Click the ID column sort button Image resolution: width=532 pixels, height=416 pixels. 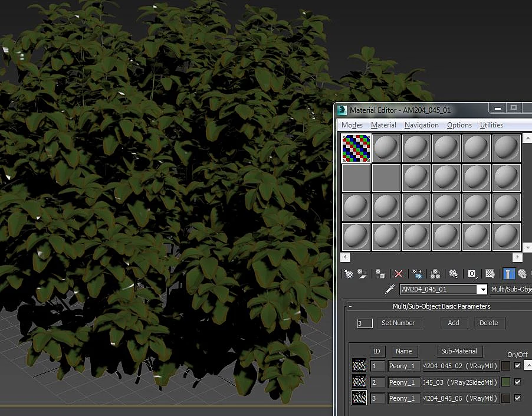377,351
